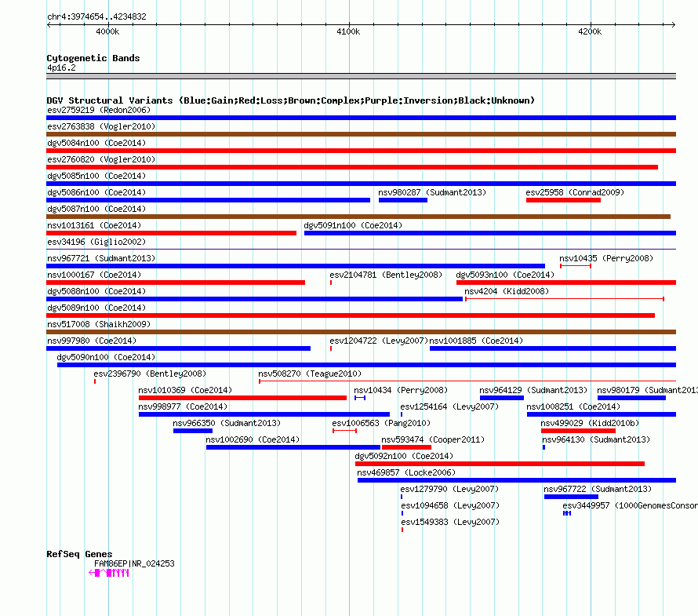The width and height of the screenshot is (698, 616).
Task: Click the RefSeq Genes track title
Action: pos(79,554)
